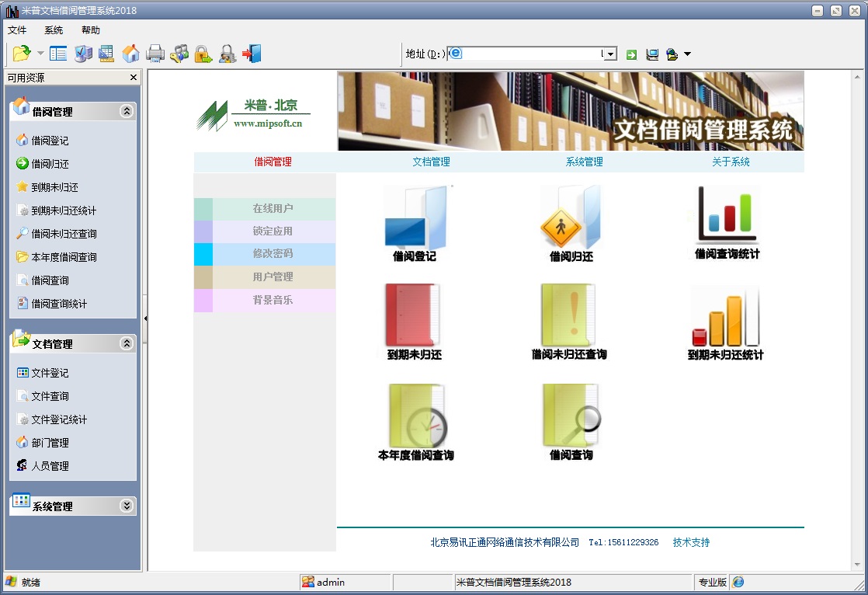Open the 到期未归还统计 bar chart icon
868x595 pixels.
(725, 324)
